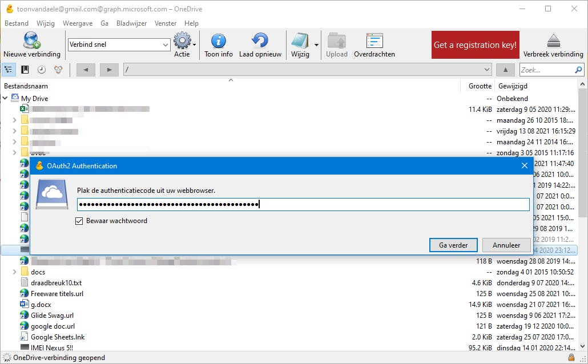Open the Venster menu
Image resolution: width=588 pixels, height=364 pixels.
pyautogui.click(x=166, y=23)
